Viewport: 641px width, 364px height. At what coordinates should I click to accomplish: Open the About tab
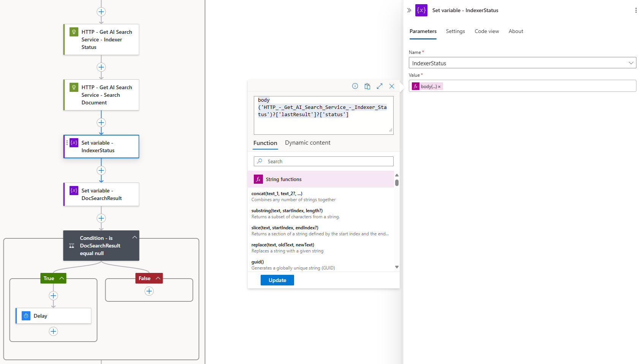click(516, 31)
